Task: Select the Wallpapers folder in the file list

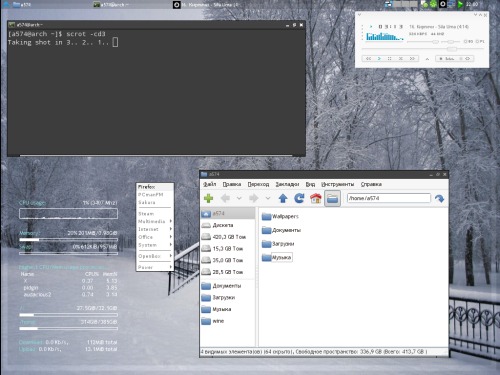Action: point(280,216)
